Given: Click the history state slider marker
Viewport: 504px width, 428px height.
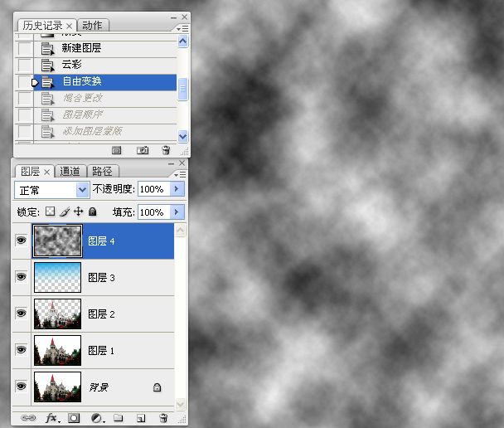Looking at the screenshot, I should click(35, 83).
